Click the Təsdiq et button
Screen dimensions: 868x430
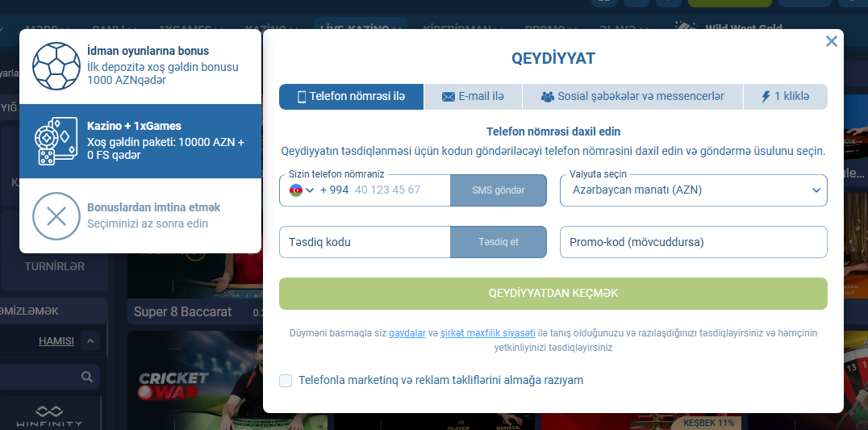[498, 242]
